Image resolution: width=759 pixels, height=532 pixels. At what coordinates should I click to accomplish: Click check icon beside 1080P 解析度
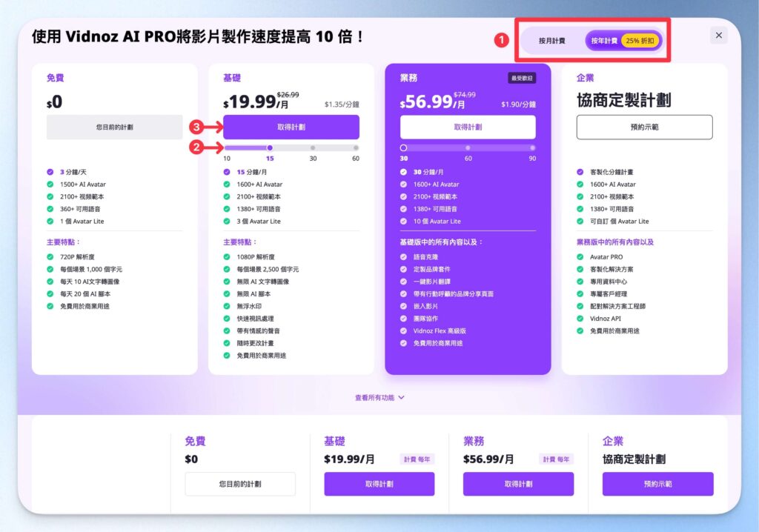coord(227,256)
